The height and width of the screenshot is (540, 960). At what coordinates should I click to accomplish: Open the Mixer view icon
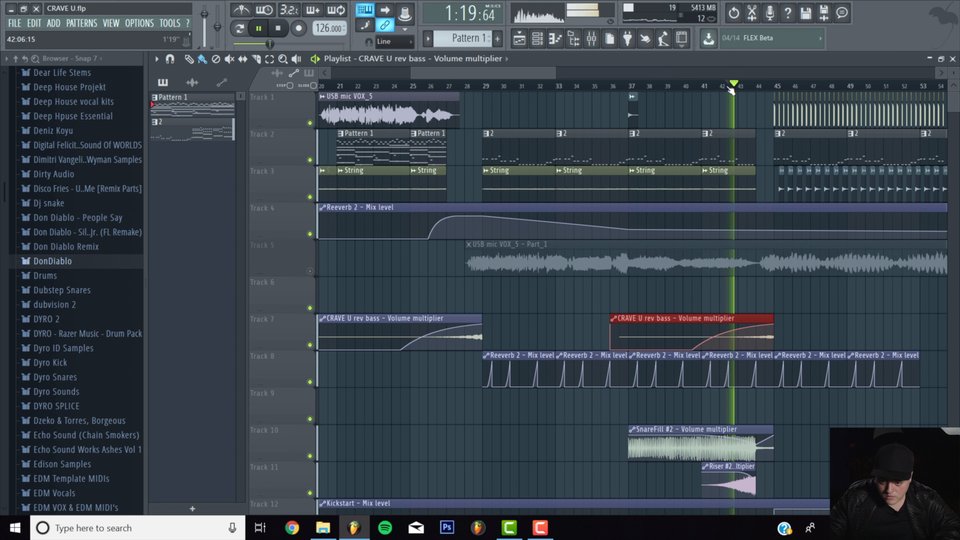pyautogui.click(x=591, y=39)
